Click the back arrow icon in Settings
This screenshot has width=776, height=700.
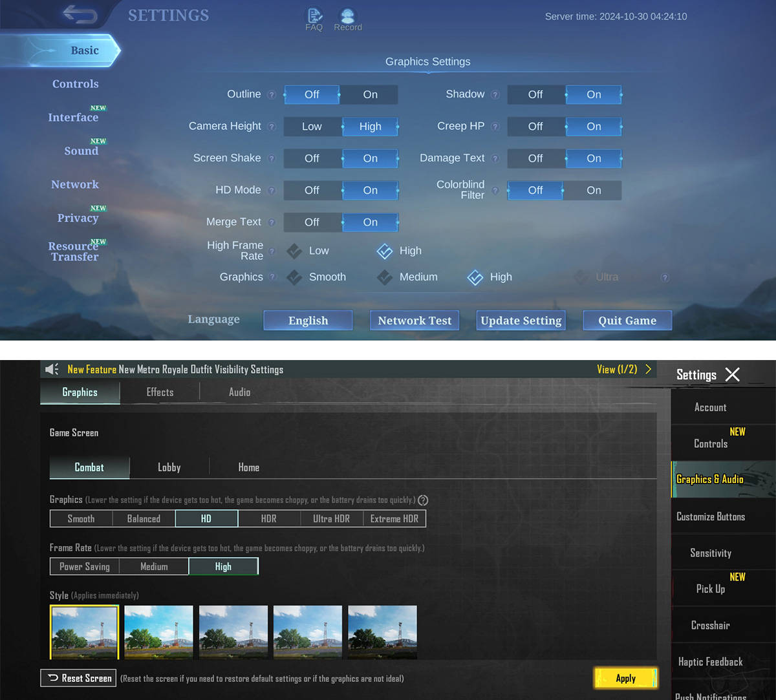pyautogui.click(x=80, y=14)
